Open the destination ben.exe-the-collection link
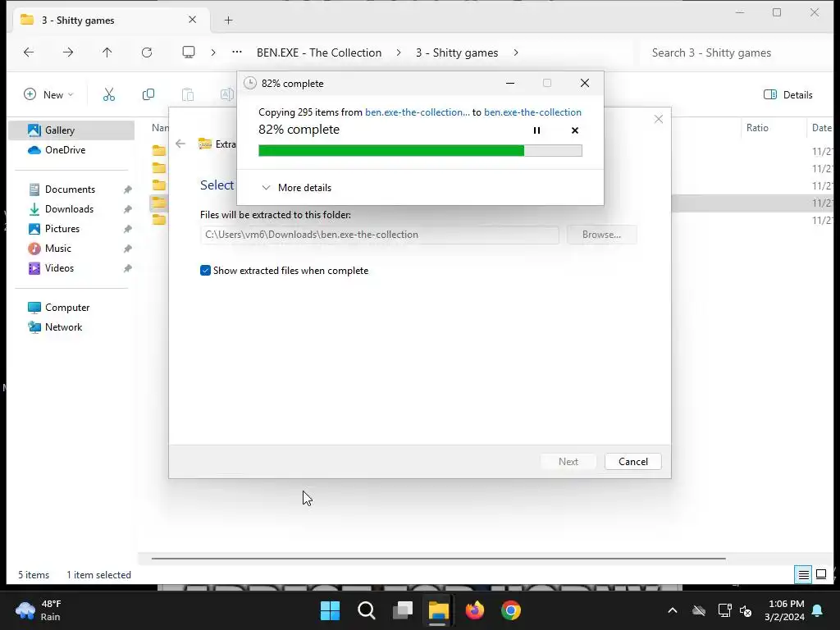The height and width of the screenshot is (630, 840). 532,112
